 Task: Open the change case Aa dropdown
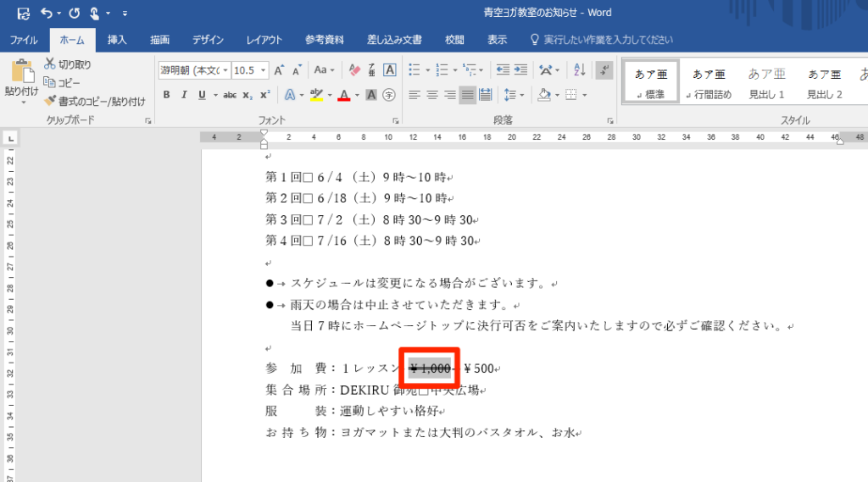[325, 70]
